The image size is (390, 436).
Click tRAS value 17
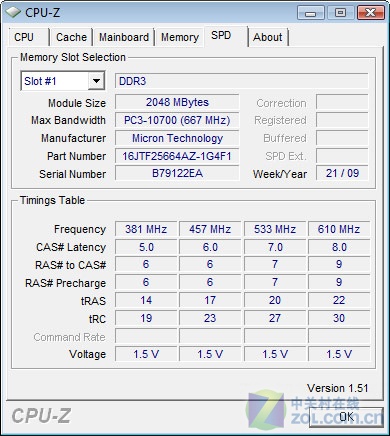(x=210, y=300)
